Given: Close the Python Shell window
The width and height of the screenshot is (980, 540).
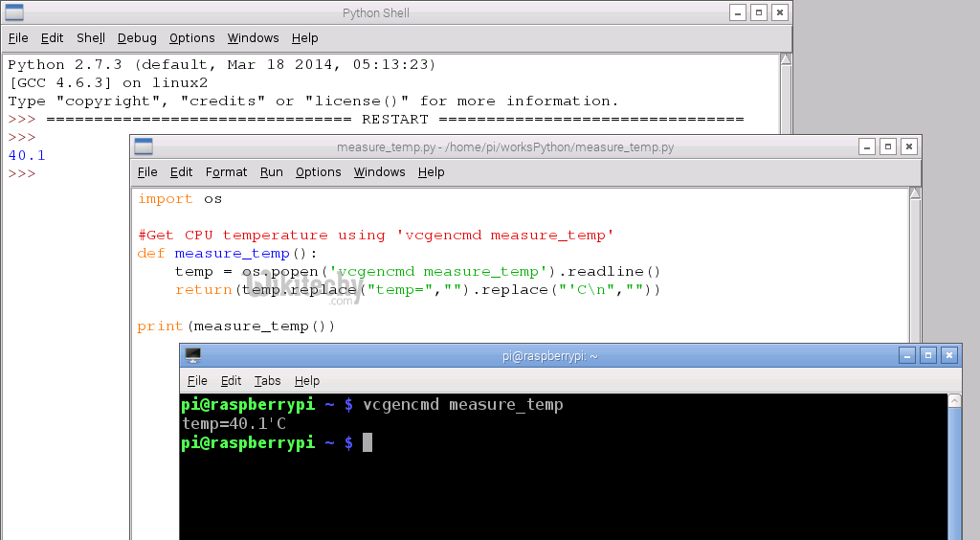Looking at the screenshot, I should (x=779, y=12).
